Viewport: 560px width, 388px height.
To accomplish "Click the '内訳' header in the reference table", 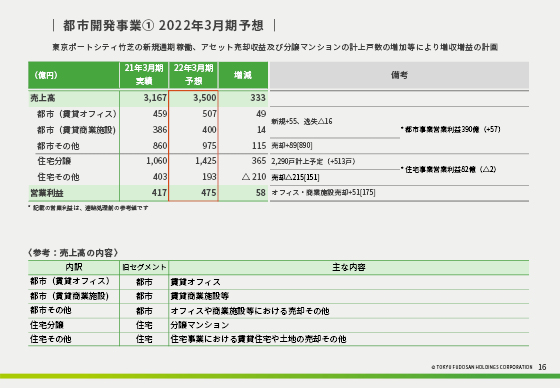I will pyautogui.click(x=74, y=267).
